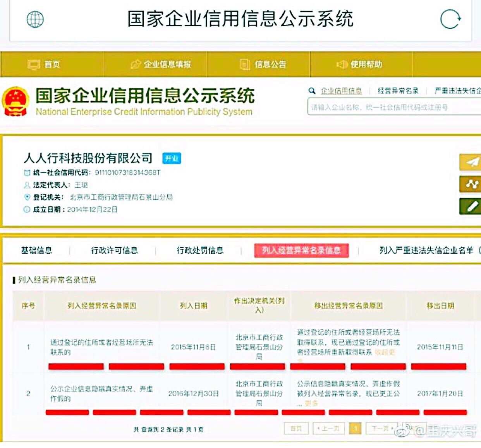Switch to the 行政许可信息 tab
Image resolution: width=481 pixels, height=448 pixels.
click(115, 251)
